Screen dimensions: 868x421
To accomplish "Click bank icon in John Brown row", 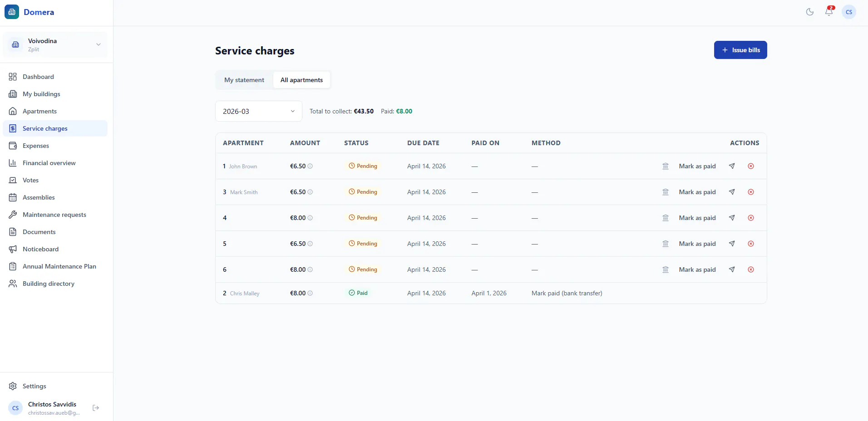I will tap(666, 166).
